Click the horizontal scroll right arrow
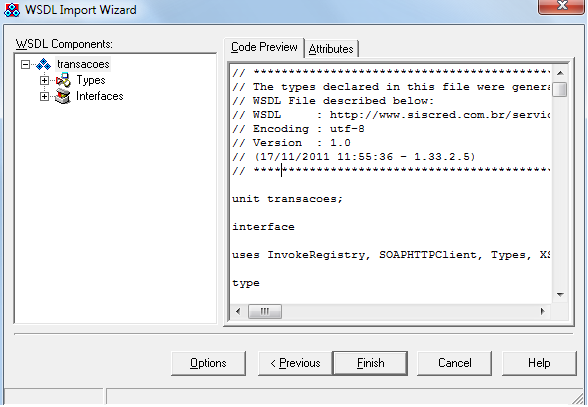 pos(542,311)
